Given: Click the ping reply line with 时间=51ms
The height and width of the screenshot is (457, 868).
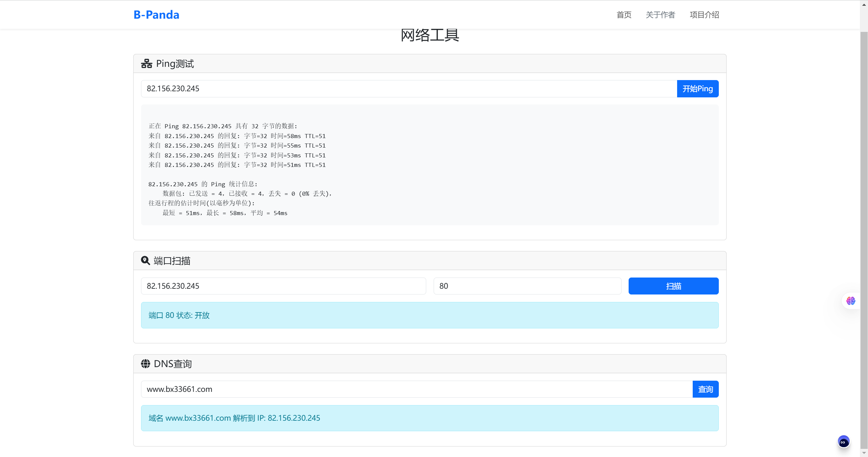Looking at the screenshot, I should tap(237, 165).
